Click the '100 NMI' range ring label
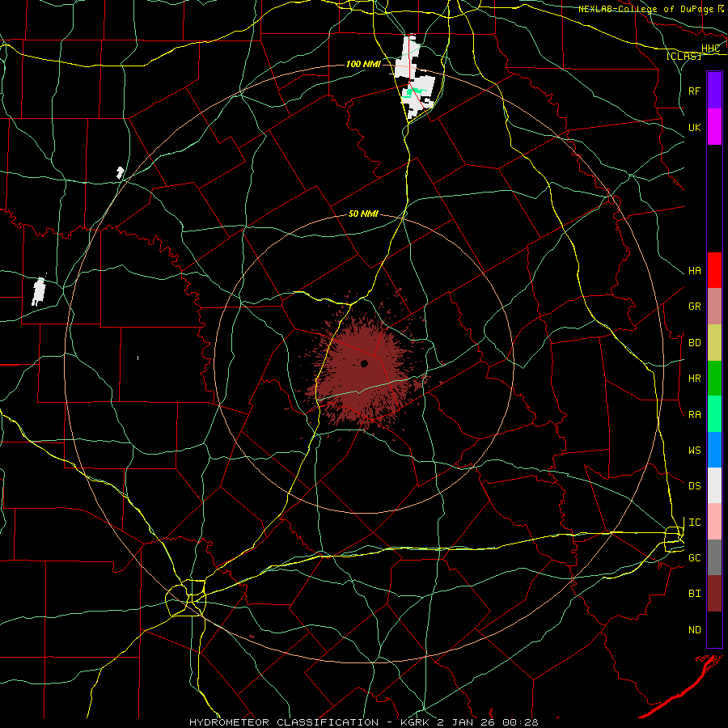 (363, 64)
